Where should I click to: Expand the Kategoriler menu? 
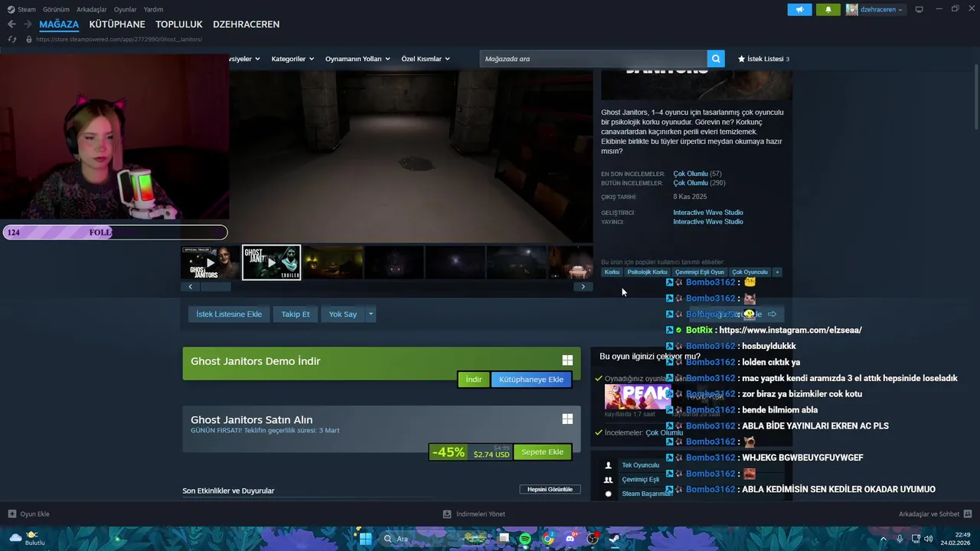tap(292, 59)
